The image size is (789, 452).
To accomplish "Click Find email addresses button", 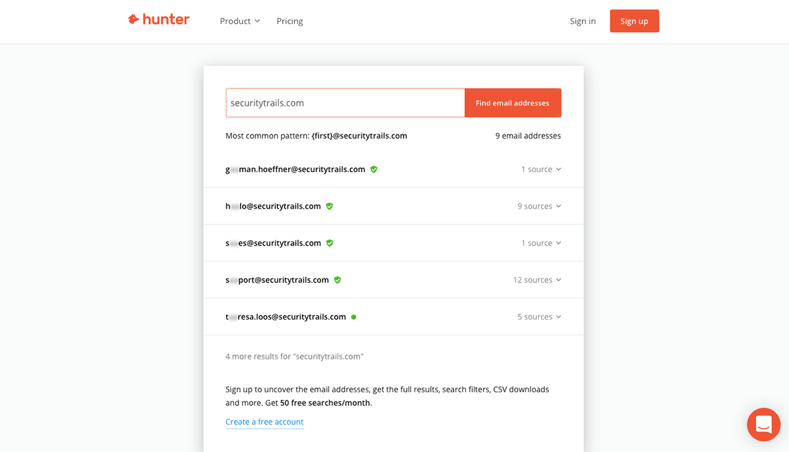I will point(513,103).
